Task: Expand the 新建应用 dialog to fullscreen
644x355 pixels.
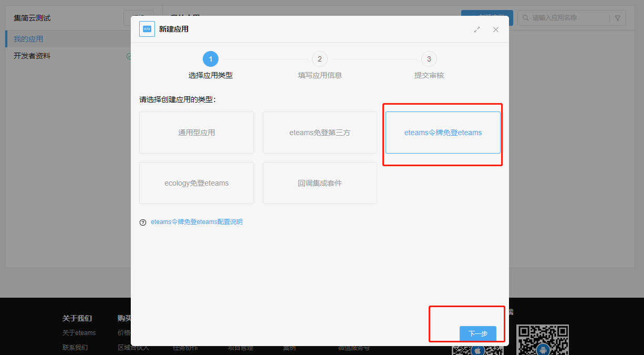Action: pyautogui.click(x=477, y=29)
